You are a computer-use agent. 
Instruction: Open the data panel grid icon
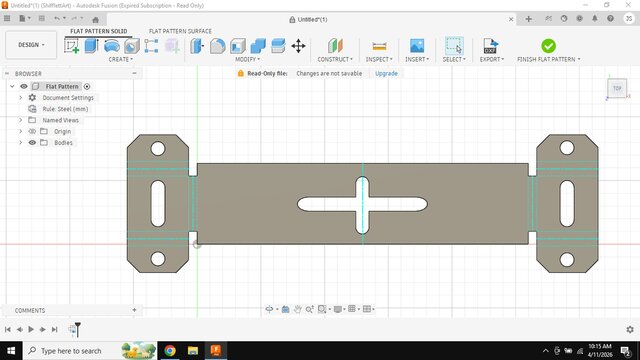coord(7,18)
